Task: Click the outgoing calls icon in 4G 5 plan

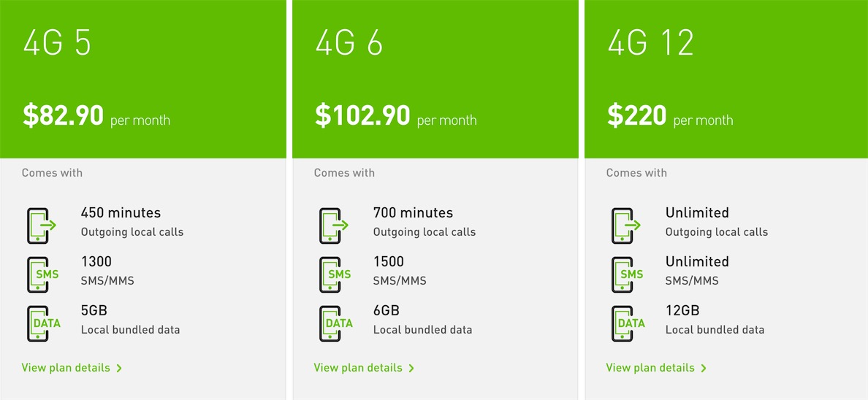Action: click(41, 226)
